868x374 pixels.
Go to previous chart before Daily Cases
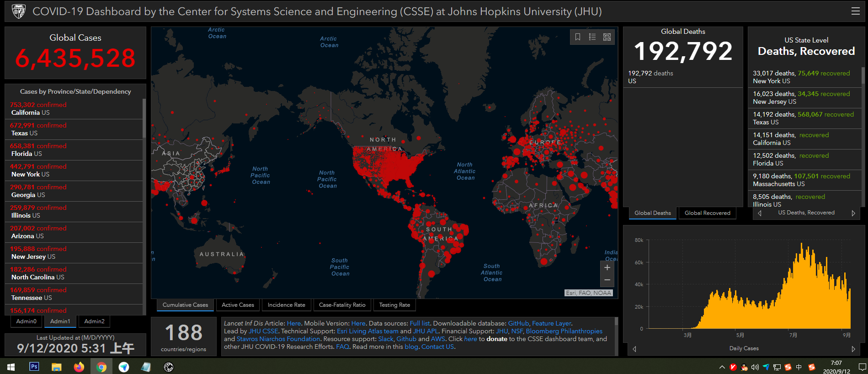634,349
